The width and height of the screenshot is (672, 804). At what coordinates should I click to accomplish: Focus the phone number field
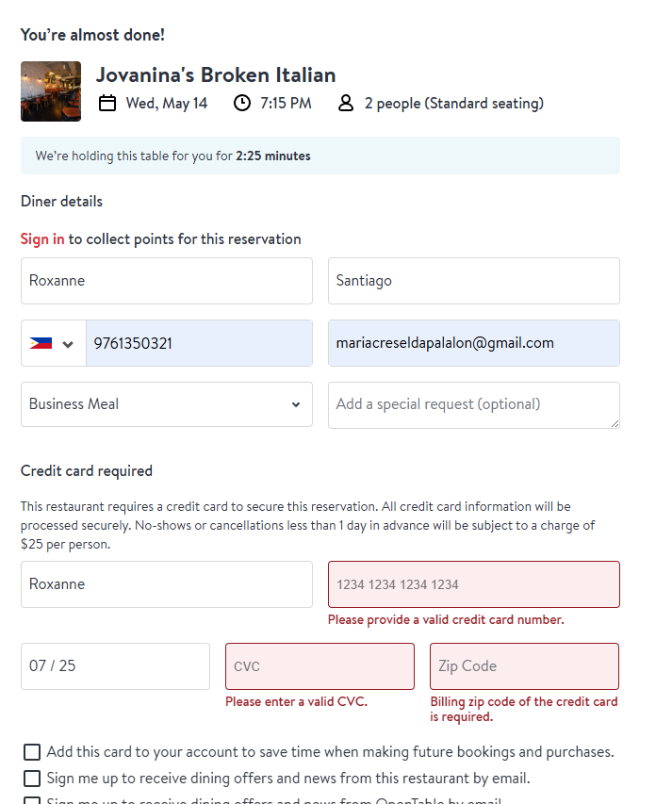198,343
